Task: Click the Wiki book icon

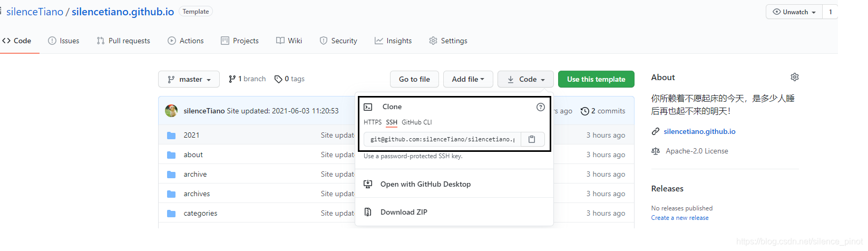Action: click(x=280, y=41)
